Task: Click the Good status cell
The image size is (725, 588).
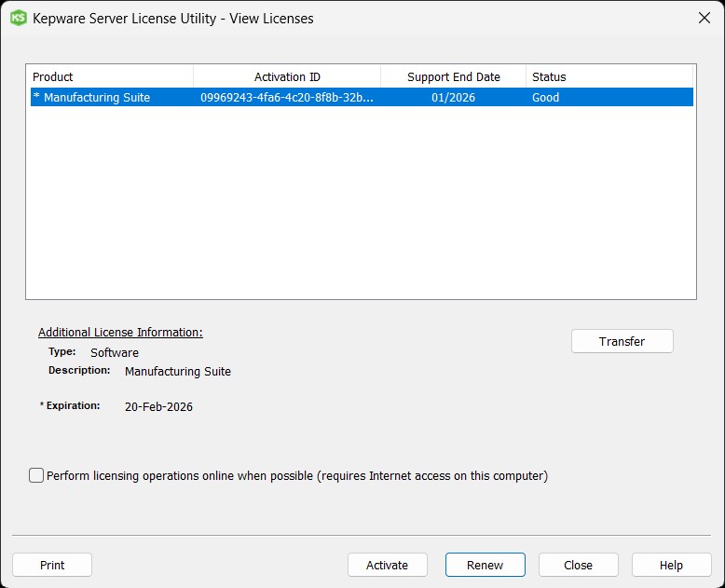Action: [546, 97]
